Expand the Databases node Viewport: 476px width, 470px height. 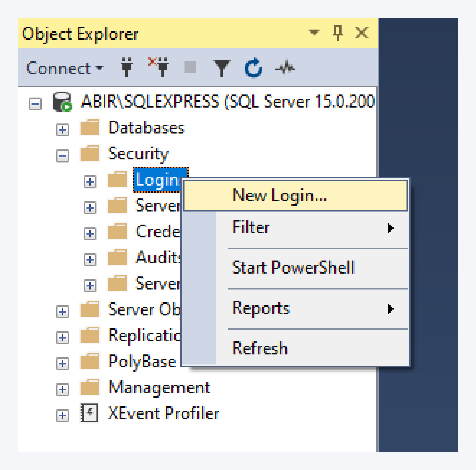pos(62,129)
